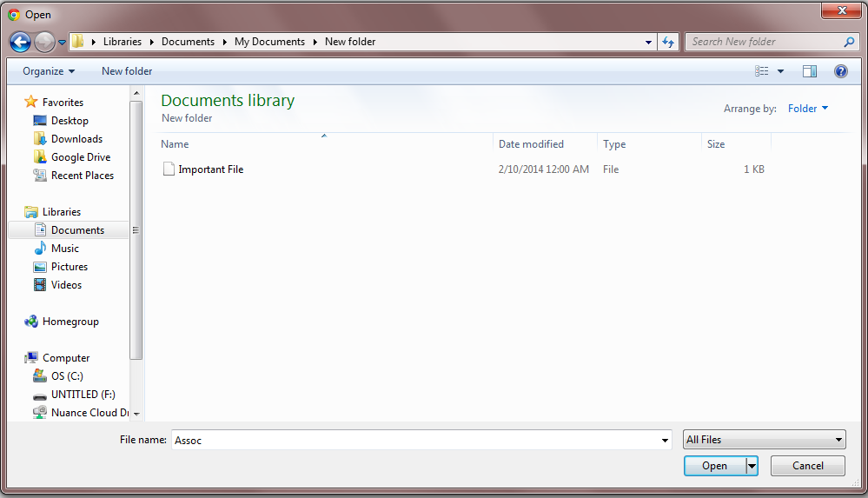Open Google Drive in Favorites
This screenshot has width=868, height=498.
click(80, 157)
